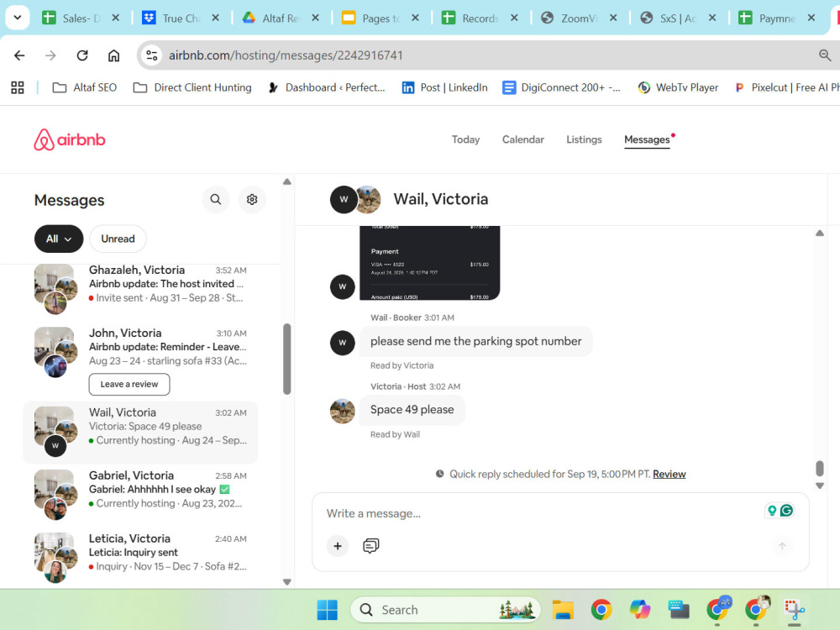
Task: Switch to Listings tab
Action: tap(584, 139)
